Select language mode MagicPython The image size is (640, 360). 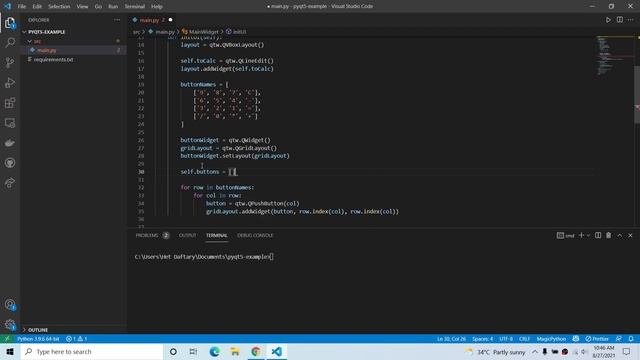[x=551, y=339]
